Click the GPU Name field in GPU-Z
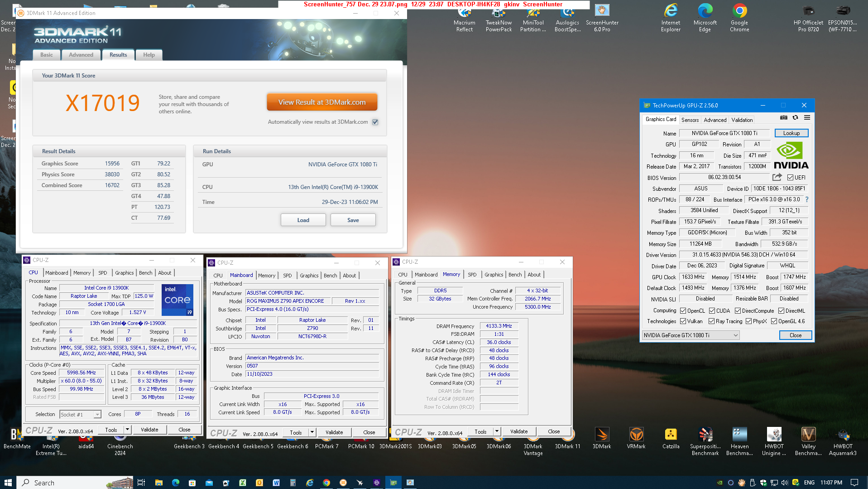Screen dimensions: 868x489 (x=724, y=133)
